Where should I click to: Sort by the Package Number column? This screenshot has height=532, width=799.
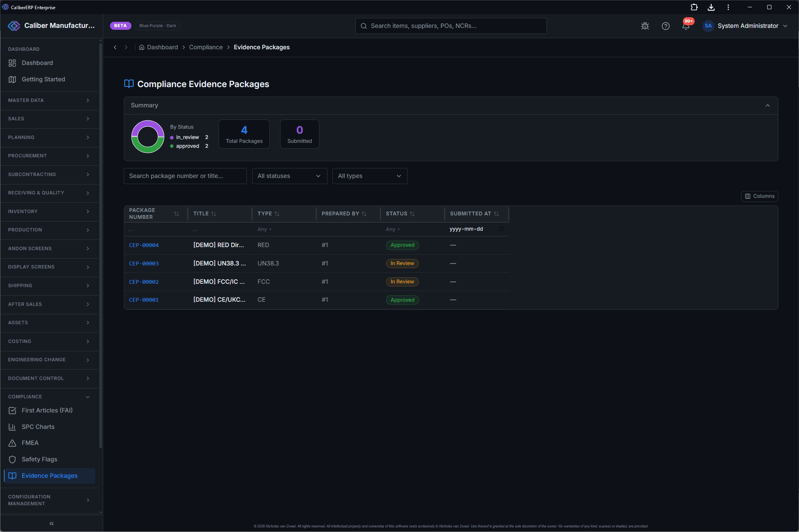pyautogui.click(x=176, y=214)
